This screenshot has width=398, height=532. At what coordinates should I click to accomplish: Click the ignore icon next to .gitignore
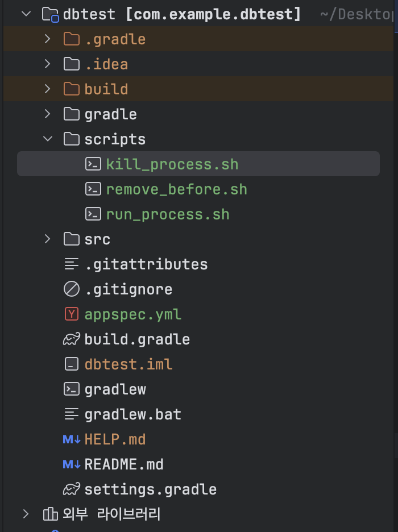(x=72, y=289)
